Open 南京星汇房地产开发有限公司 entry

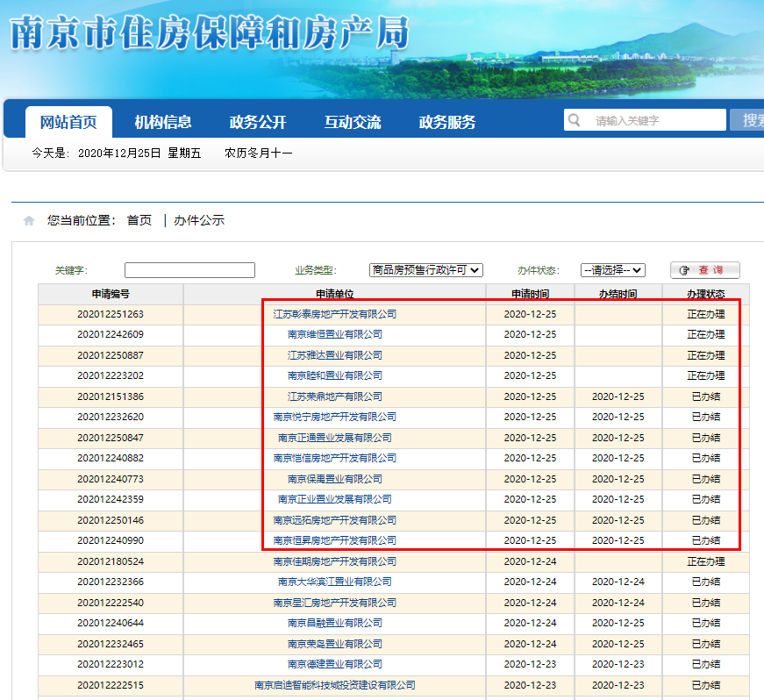point(335,603)
